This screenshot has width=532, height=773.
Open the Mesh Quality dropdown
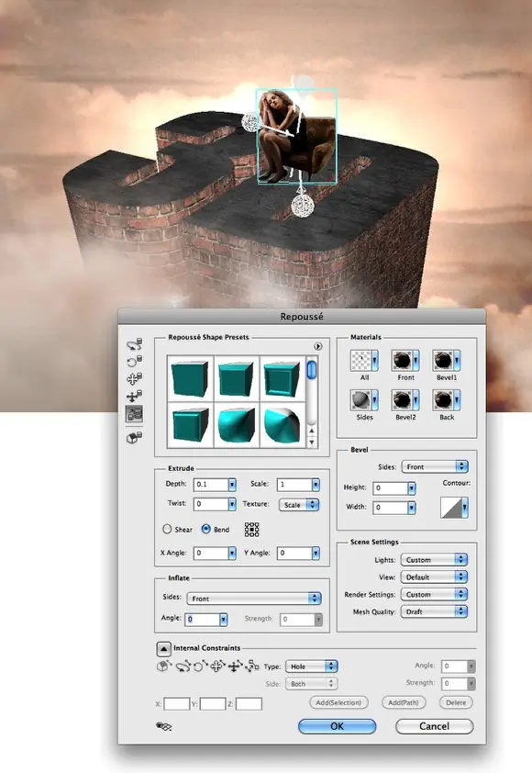(x=434, y=611)
